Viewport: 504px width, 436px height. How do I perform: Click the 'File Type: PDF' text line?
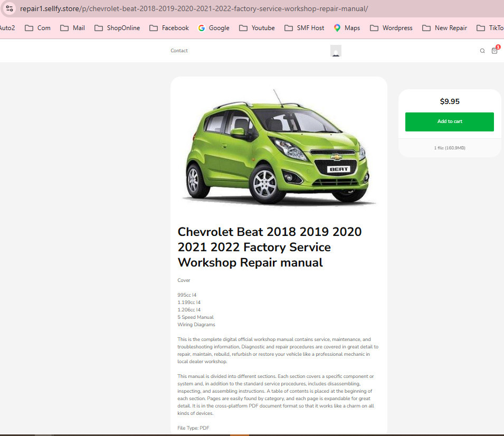coord(193,428)
